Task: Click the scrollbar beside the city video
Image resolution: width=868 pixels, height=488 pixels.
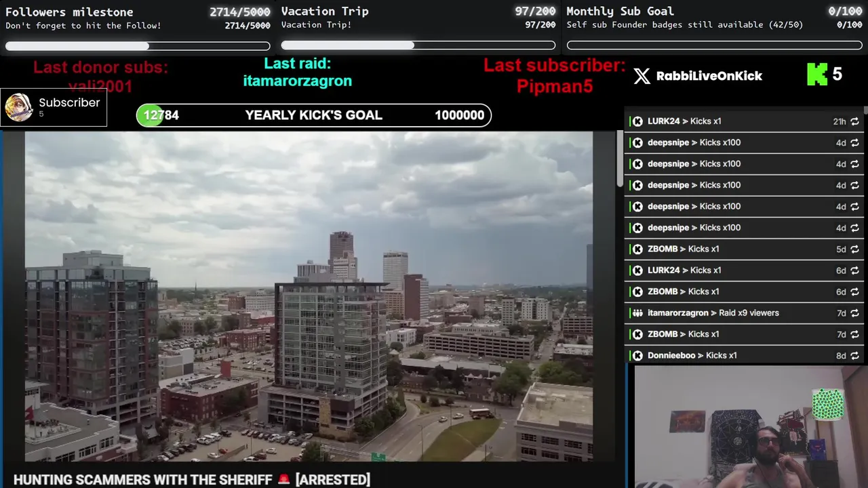Action: point(619,159)
